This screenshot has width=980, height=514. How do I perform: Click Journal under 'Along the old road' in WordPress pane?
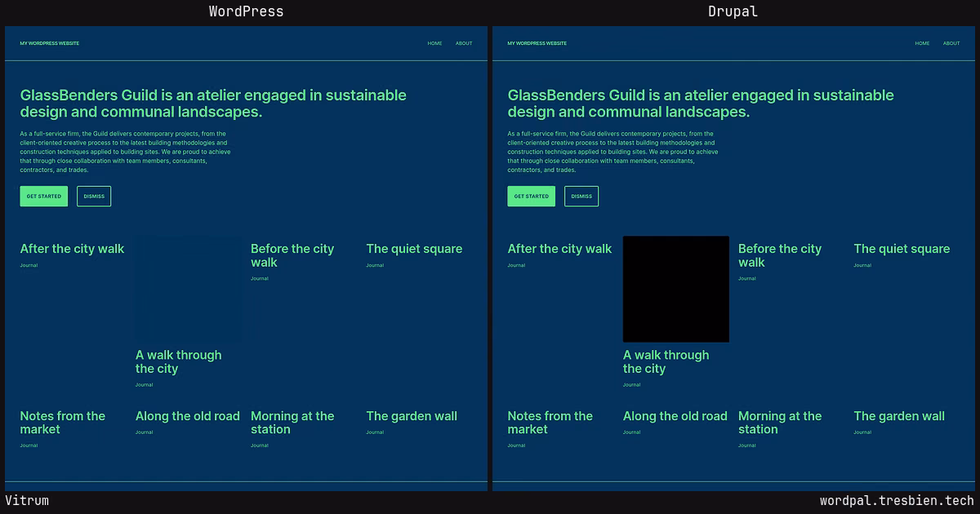tap(145, 432)
